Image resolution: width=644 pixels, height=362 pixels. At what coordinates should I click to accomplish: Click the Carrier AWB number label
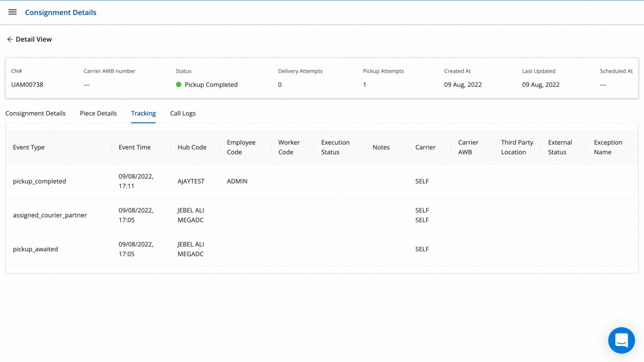click(109, 71)
